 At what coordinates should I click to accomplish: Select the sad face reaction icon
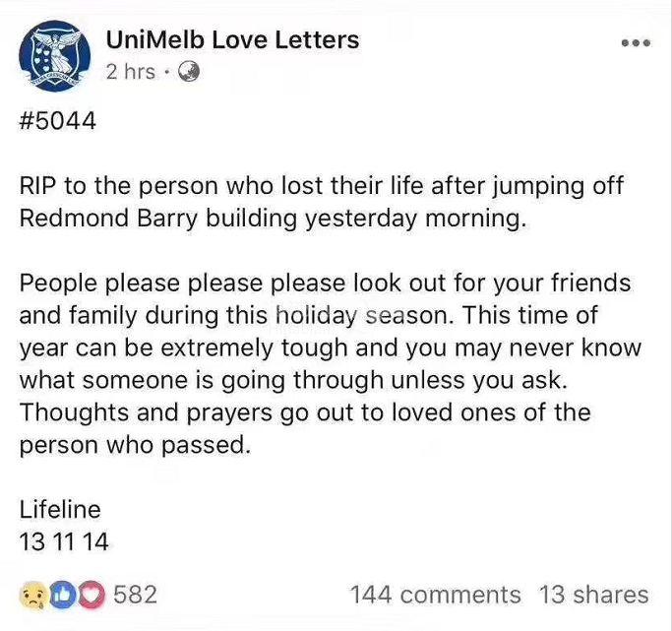point(33,595)
